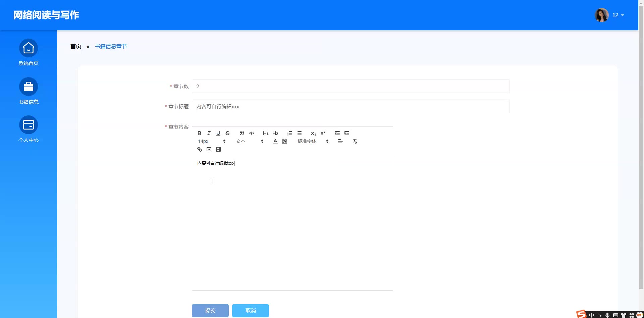Insert a blockquote in the editor
The image size is (644, 318).
242,133
